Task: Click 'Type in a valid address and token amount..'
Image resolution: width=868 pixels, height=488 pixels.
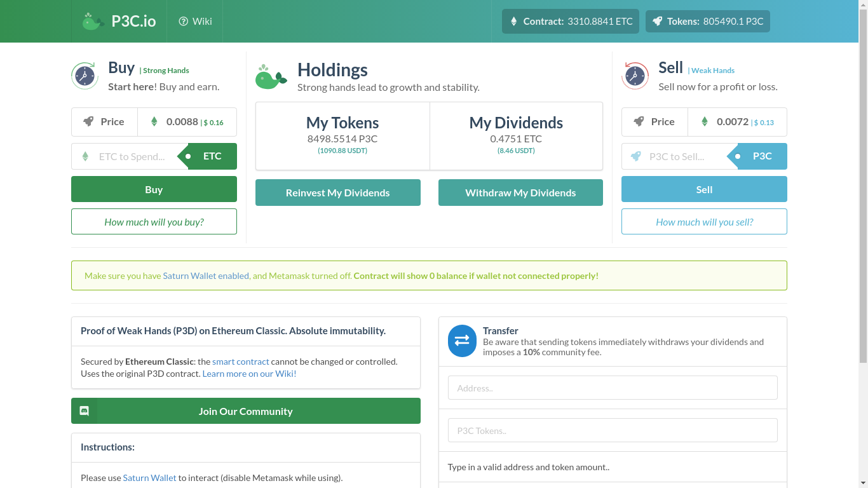Action: (x=529, y=467)
